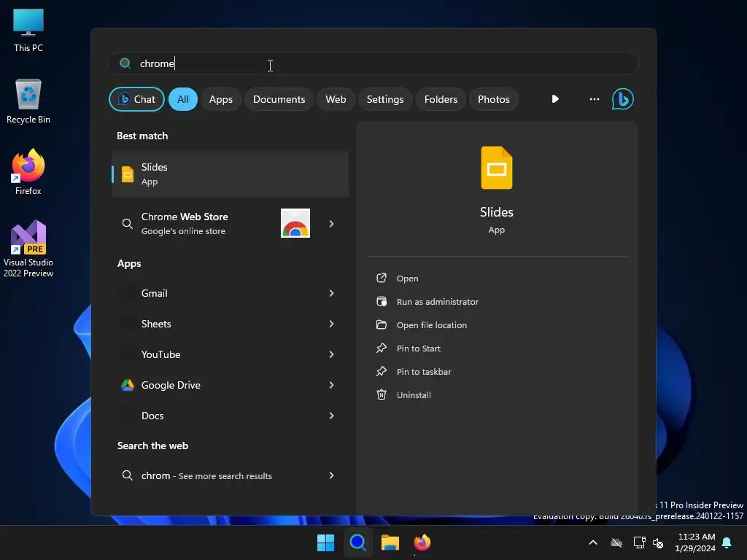Expand the Gmail app result arrow
The height and width of the screenshot is (560, 747).
[332, 293]
